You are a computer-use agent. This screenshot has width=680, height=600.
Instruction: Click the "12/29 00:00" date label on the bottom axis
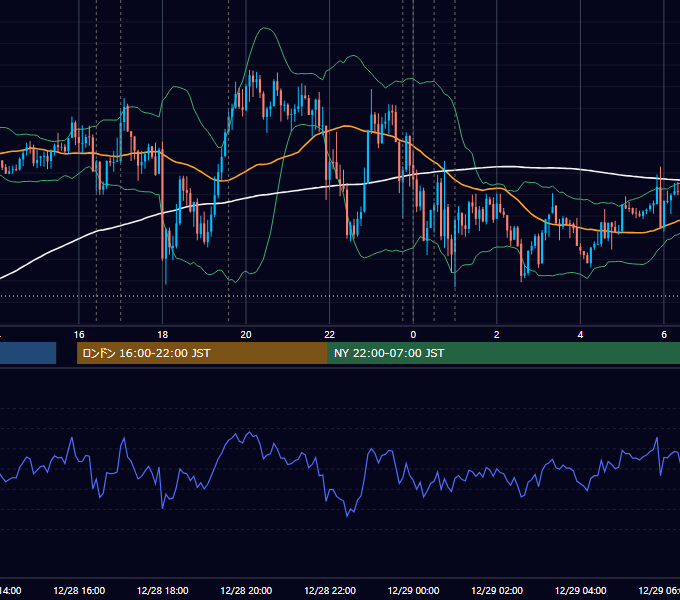click(413, 590)
